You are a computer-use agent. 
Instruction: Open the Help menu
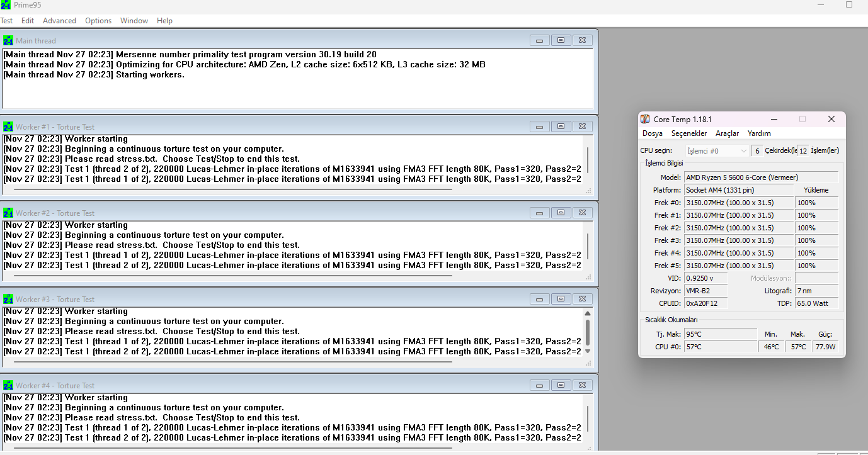(x=164, y=21)
